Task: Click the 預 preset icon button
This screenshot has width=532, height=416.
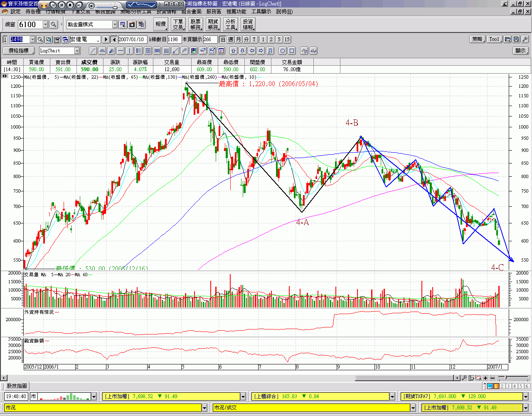Action: point(141,25)
